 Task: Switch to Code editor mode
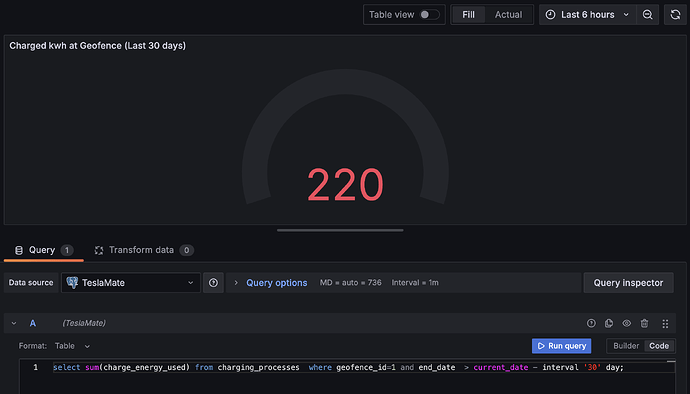point(659,346)
